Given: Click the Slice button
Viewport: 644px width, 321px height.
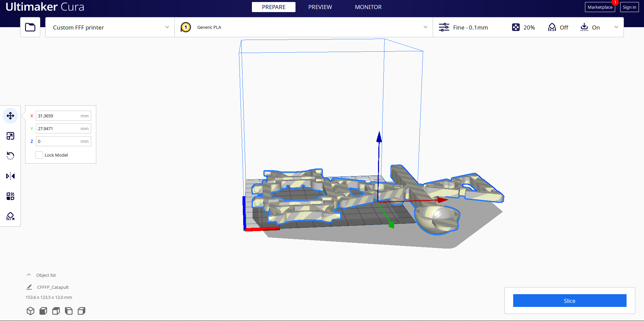Looking at the screenshot, I should pos(570,301).
